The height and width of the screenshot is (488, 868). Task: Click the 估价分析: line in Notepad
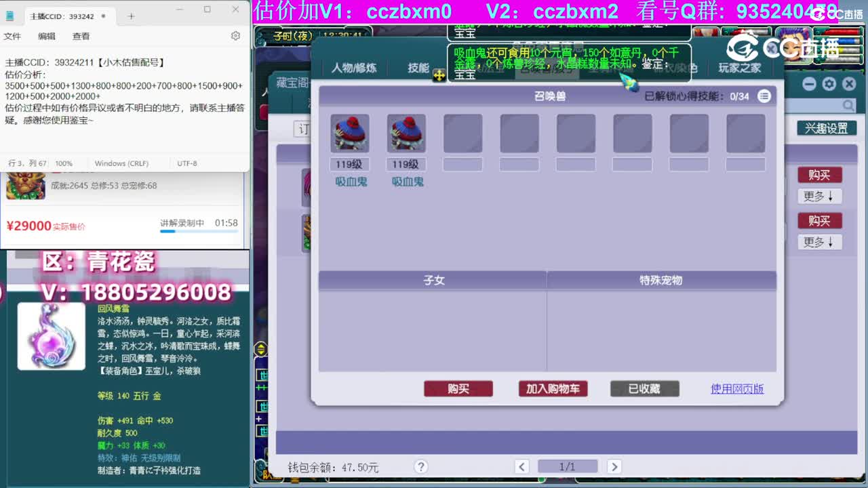(x=26, y=74)
